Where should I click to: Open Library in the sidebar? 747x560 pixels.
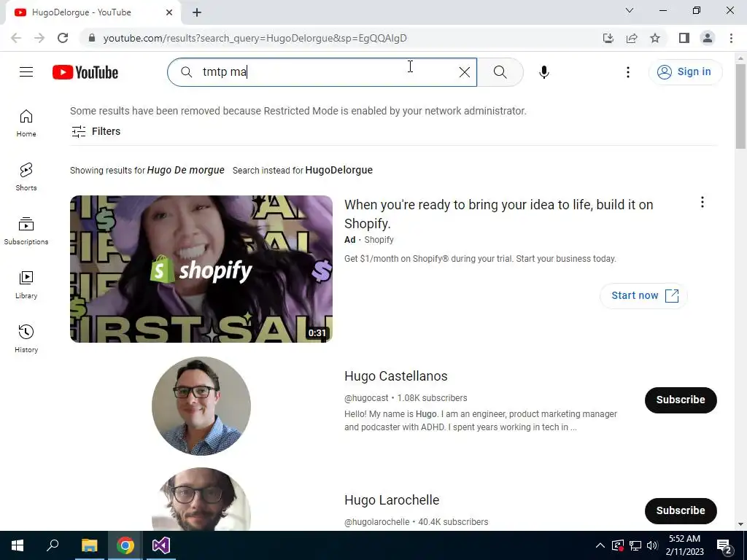(x=26, y=285)
